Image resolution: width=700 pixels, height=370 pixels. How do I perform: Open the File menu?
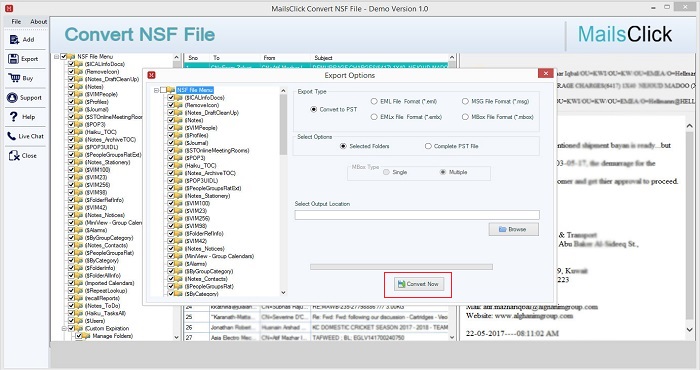click(x=16, y=21)
